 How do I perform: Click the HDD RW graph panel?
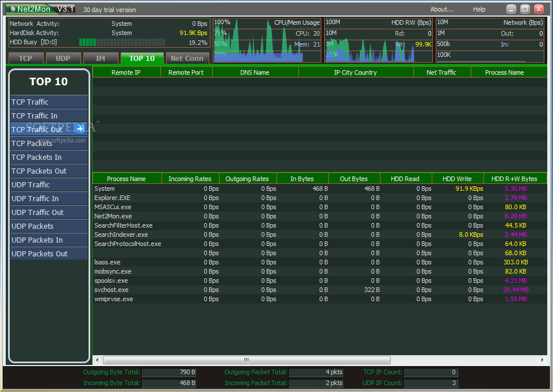point(378,40)
